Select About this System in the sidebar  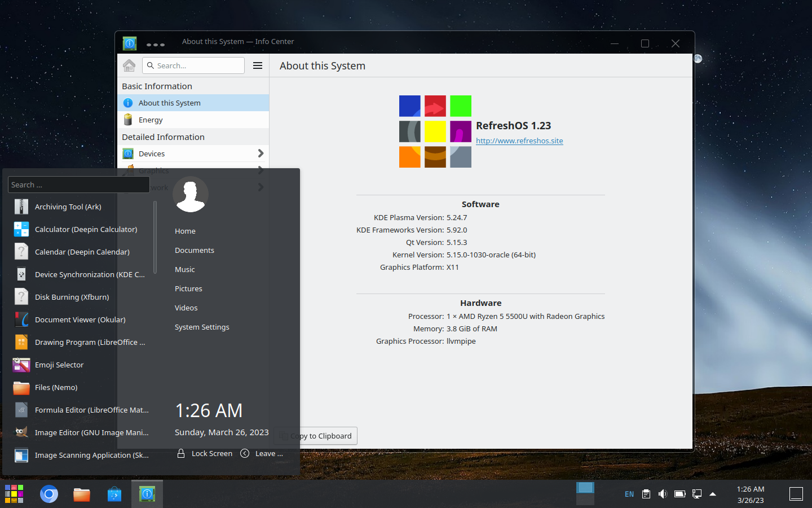tap(193, 103)
